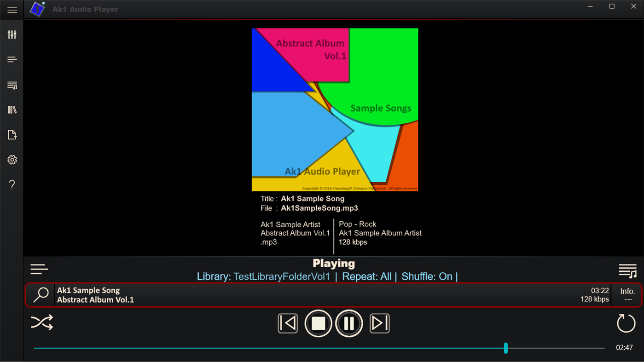Open the equalizer settings panel
Screen dimensions: 644x362
pos(12,34)
